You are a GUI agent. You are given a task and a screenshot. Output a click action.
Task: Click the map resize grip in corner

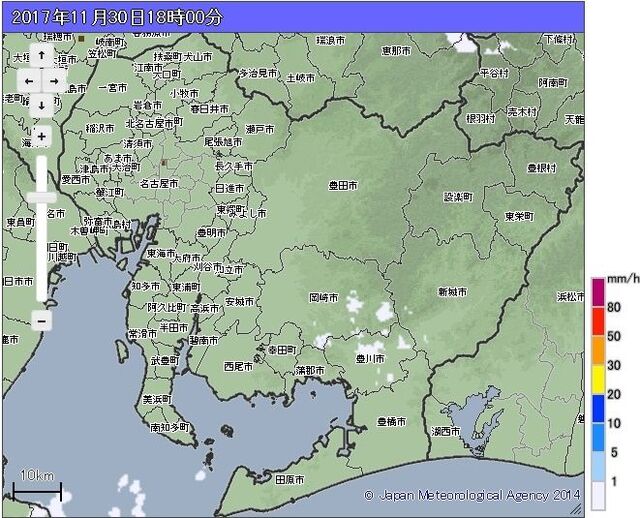[576, 509]
